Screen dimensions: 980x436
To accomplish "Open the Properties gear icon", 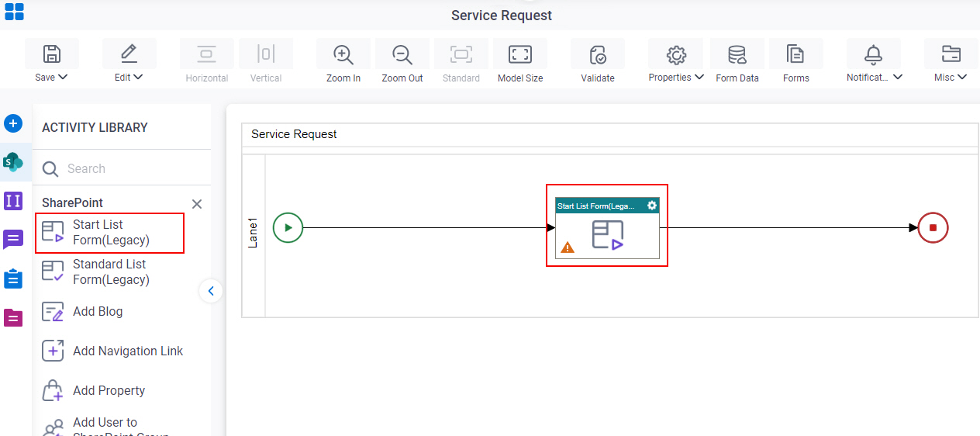I will [676, 54].
